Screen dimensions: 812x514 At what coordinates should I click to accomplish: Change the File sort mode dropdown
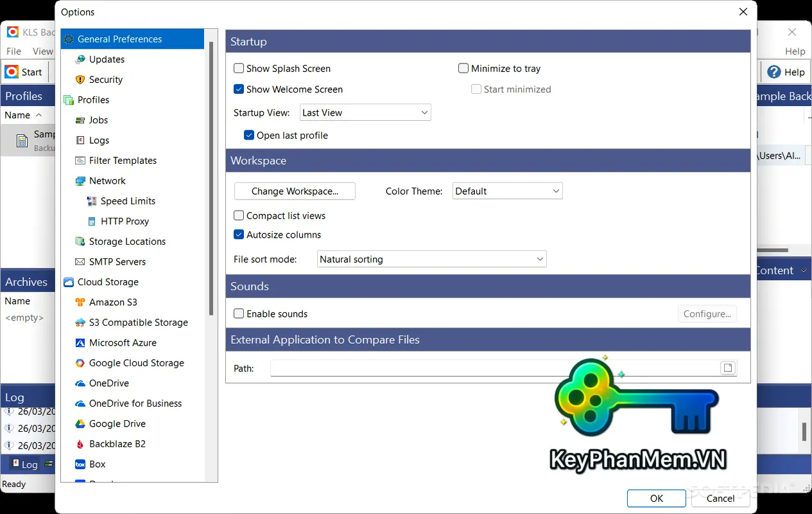tap(431, 258)
